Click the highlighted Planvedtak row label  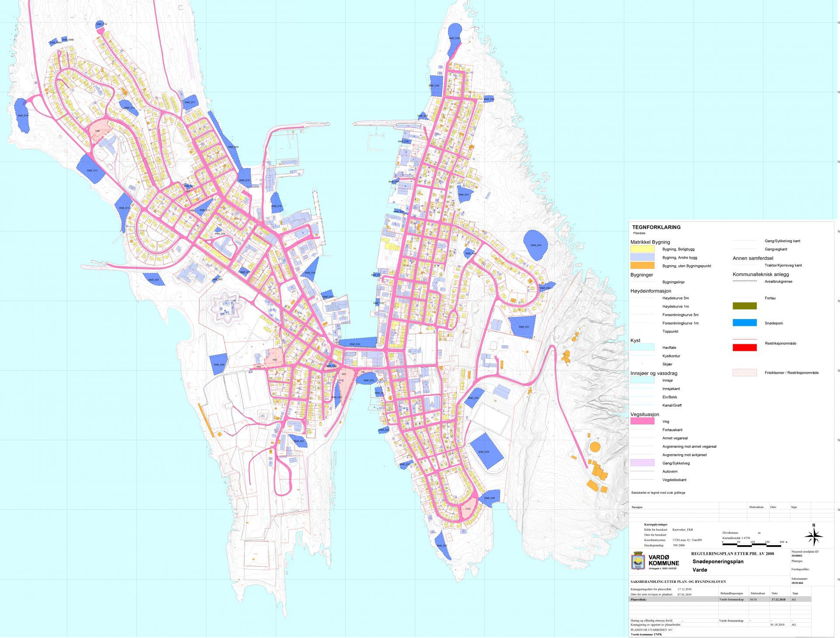(x=638, y=599)
